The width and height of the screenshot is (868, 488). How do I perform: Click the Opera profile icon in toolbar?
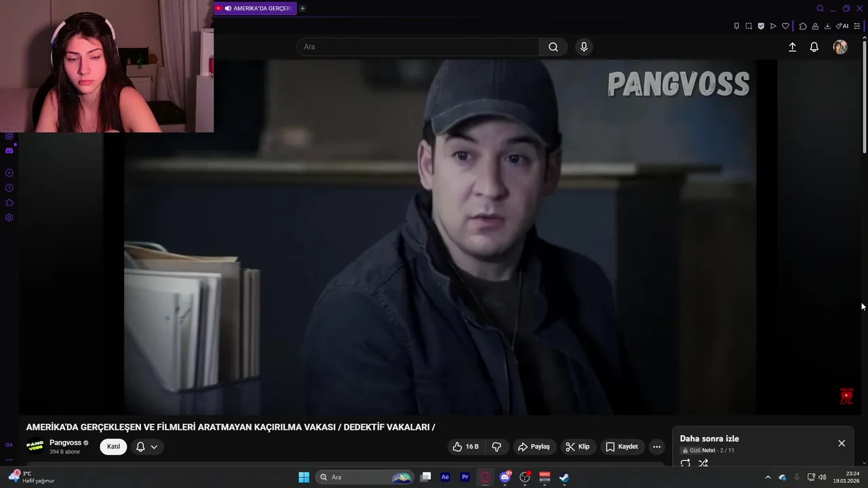815,26
